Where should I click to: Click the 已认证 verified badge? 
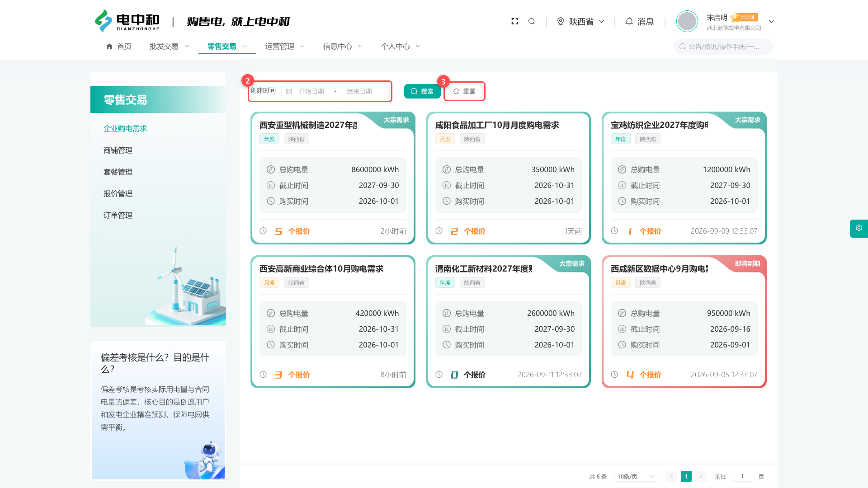coord(744,17)
